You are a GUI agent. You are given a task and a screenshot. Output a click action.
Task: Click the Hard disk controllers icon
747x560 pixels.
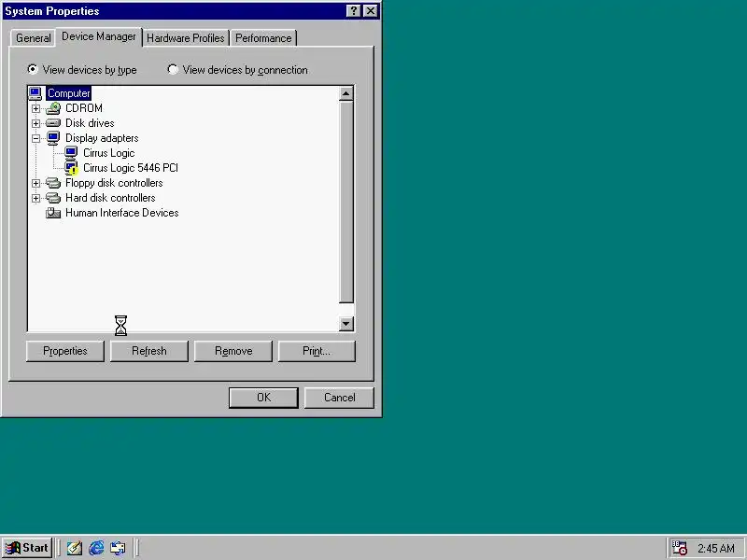click(53, 198)
